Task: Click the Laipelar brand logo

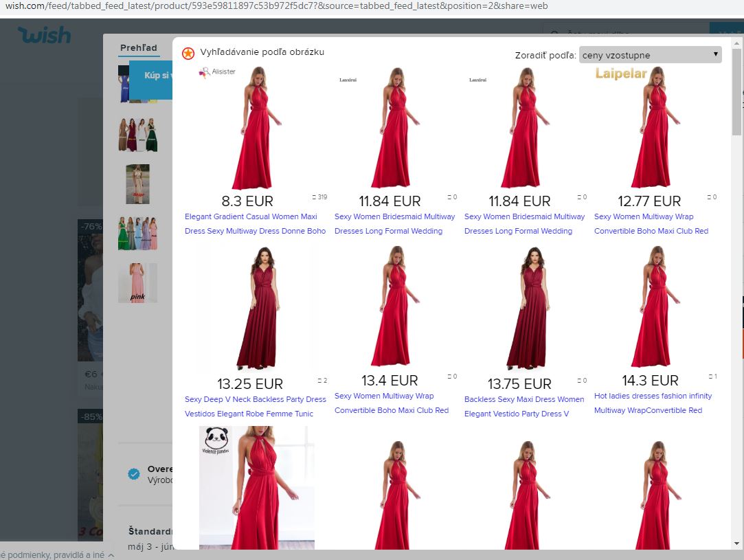Action: (621, 74)
